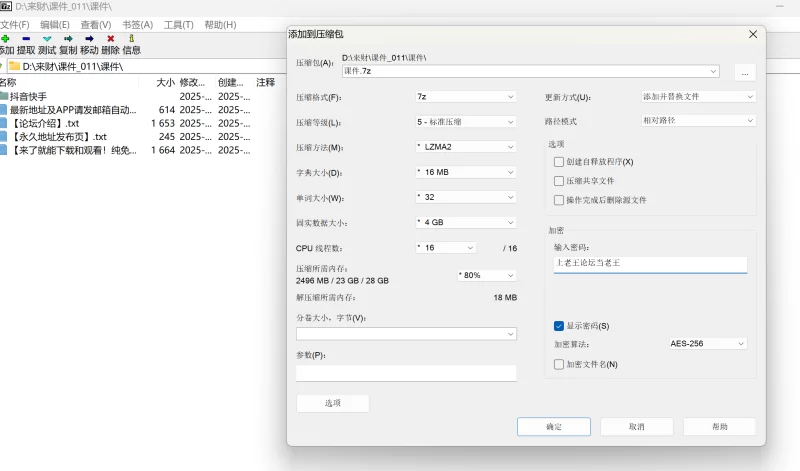
Task: Select the 【论坛介绍】.txt file icon
Action: coord(4,123)
